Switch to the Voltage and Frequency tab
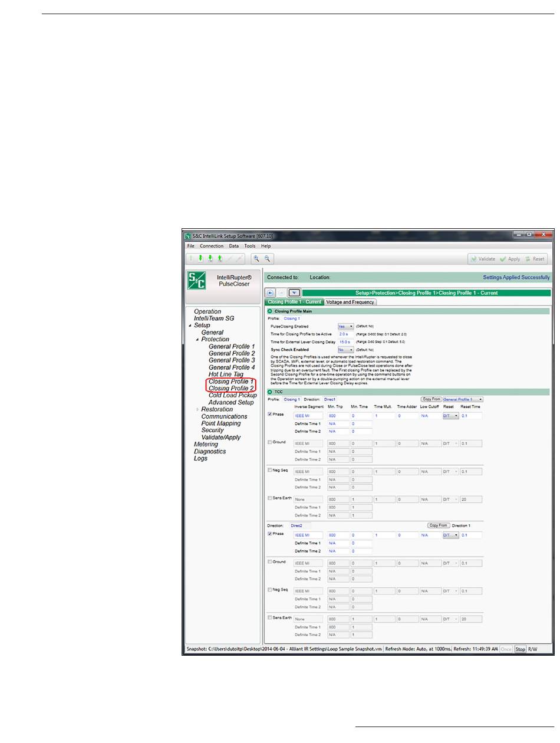 [350, 302]
